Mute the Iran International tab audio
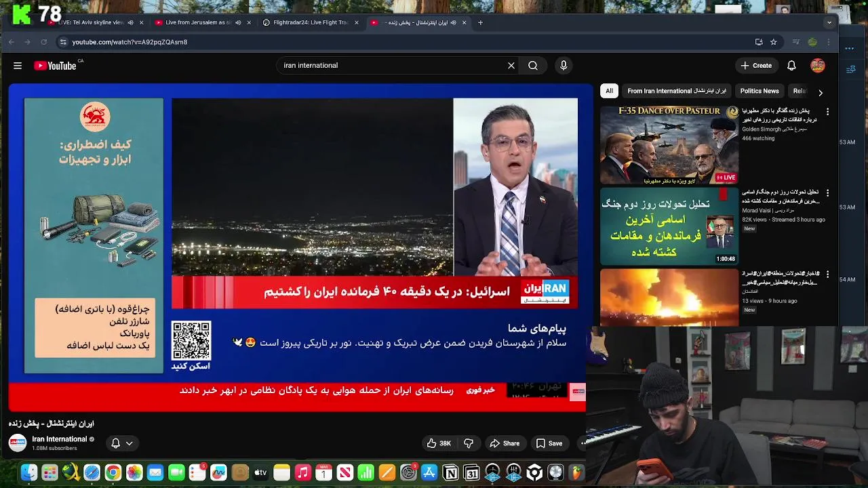This screenshot has width=868, height=488. pyautogui.click(x=453, y=22)
